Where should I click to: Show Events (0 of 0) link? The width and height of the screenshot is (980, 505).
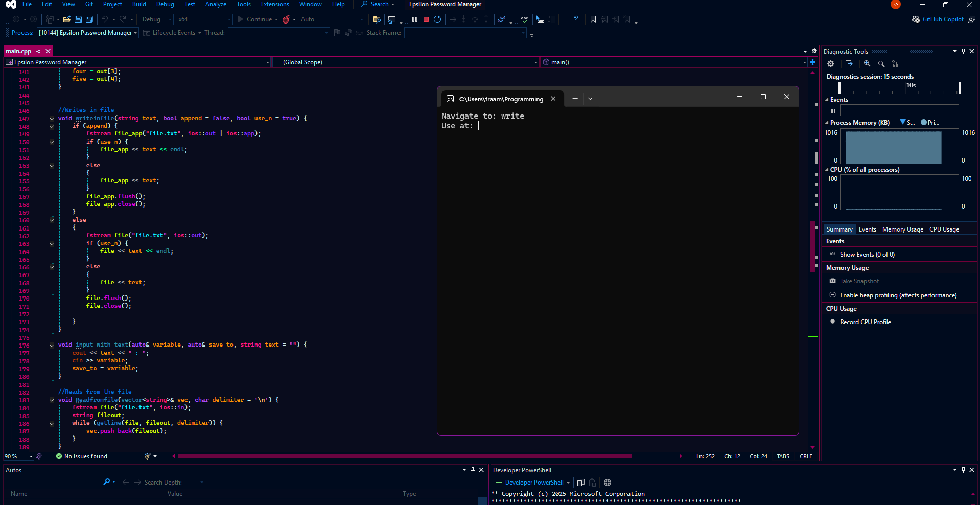867,255
